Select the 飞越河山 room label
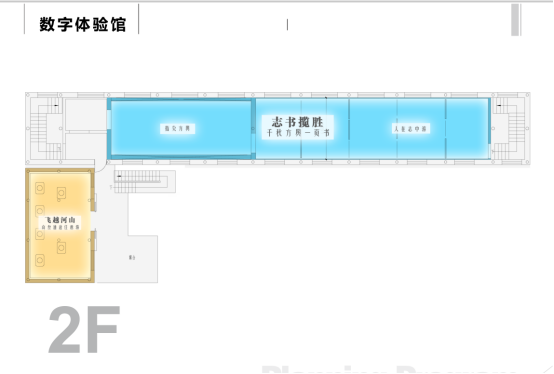Image resolution: width=554 pixels, height=374 pixels. coord(60,220)
